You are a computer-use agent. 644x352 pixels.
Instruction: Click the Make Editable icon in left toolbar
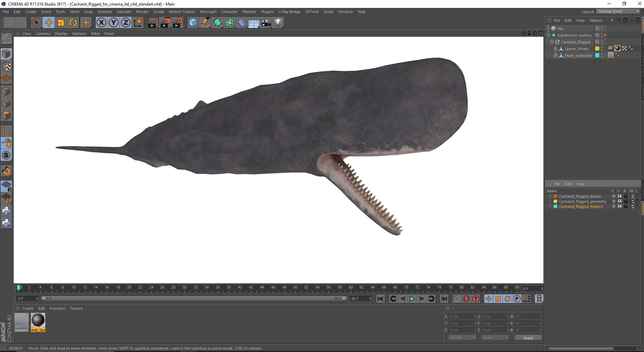[x=6, y=39]
